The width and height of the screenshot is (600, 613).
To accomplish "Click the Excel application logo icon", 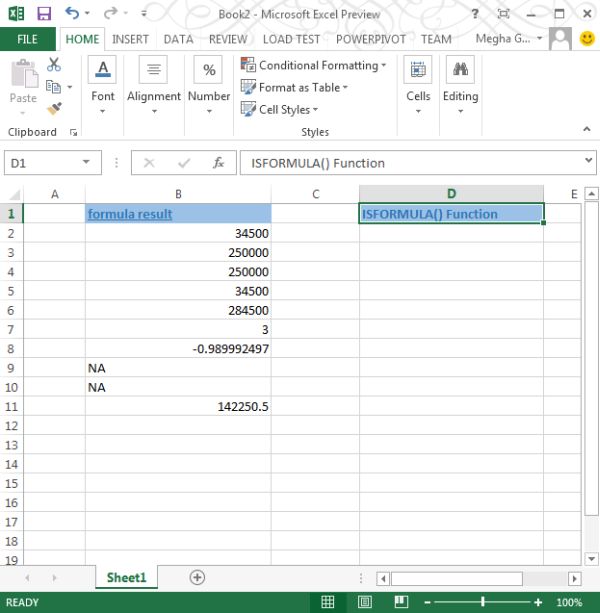I will (x=16, y=14).
